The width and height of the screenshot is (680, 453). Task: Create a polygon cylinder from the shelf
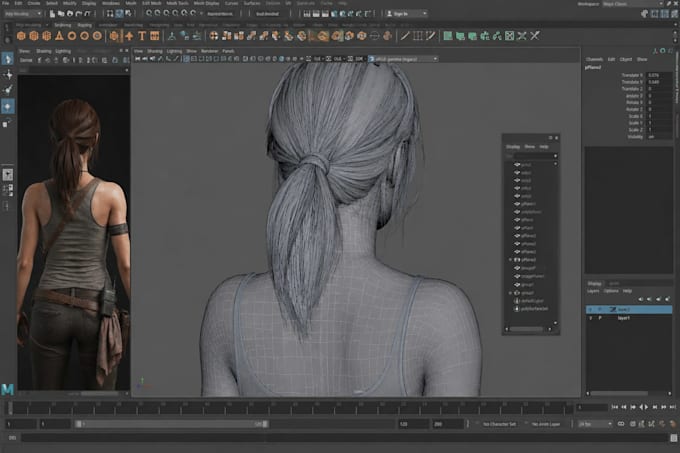coord(46,36)
